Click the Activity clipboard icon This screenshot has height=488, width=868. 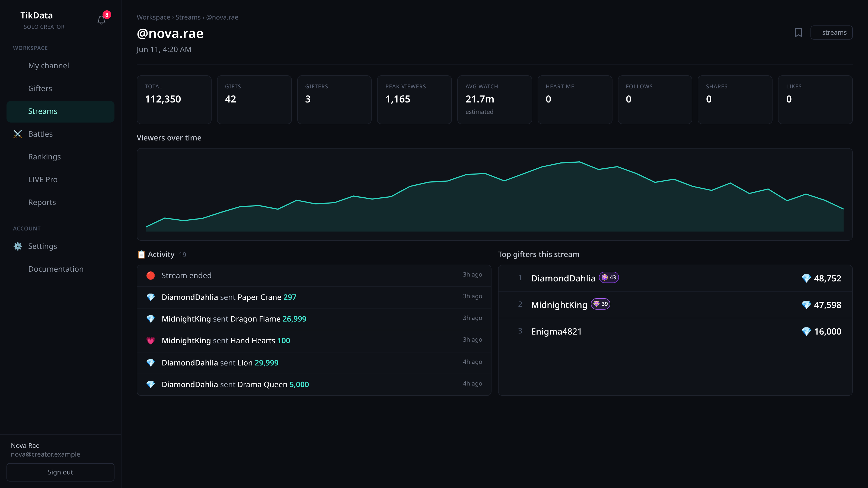[141, 254]
